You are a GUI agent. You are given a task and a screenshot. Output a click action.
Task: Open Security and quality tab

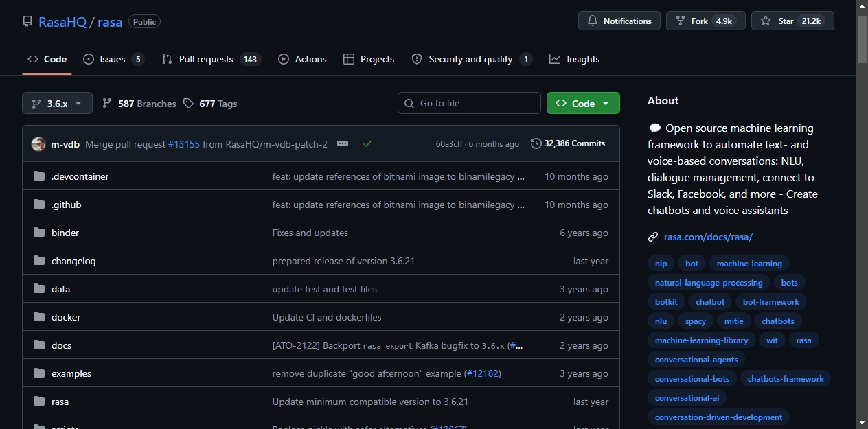471,59
